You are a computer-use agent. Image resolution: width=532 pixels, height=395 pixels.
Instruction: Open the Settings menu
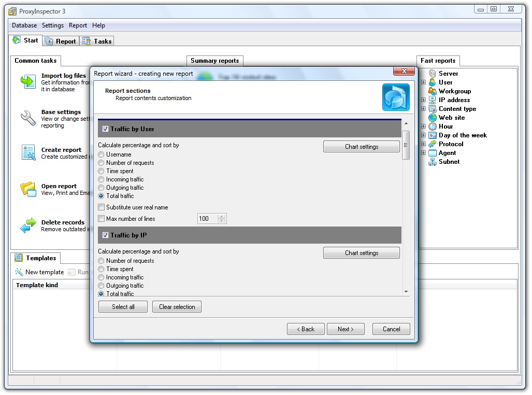[53, 25]
